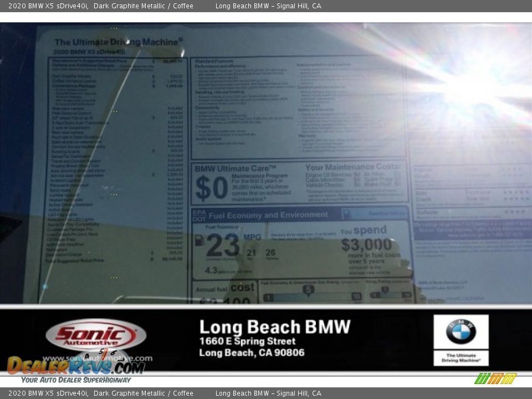Select top caption 'Long Beach BMW – Signal Hill, CA'
Viewport: 532px width, 399px height.
268,6
